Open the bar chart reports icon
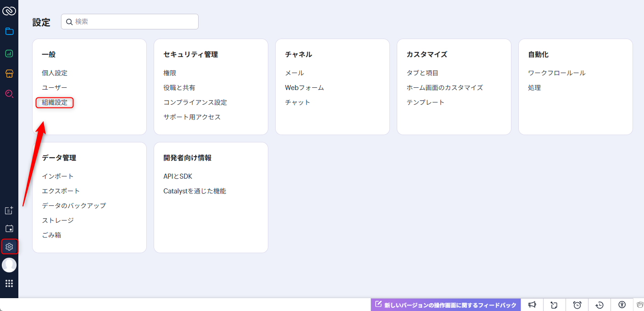Image resolution: width=644 pixels, height=311 pixels. [x=9, y=53]
